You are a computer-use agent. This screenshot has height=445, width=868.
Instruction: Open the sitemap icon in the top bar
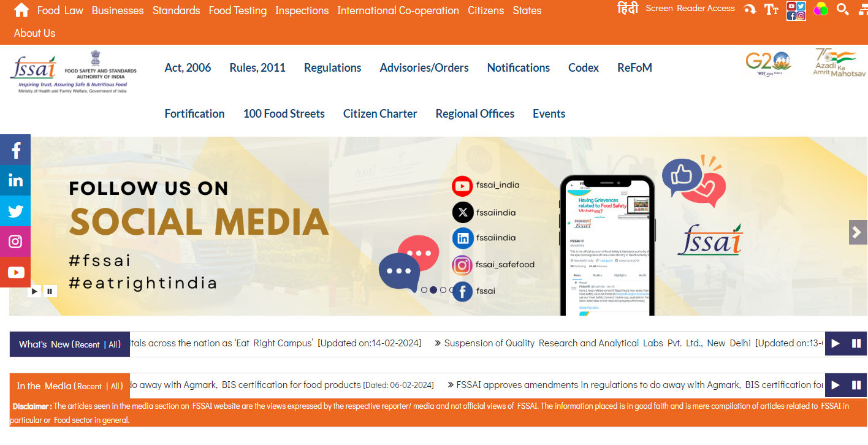click(863, 10)
